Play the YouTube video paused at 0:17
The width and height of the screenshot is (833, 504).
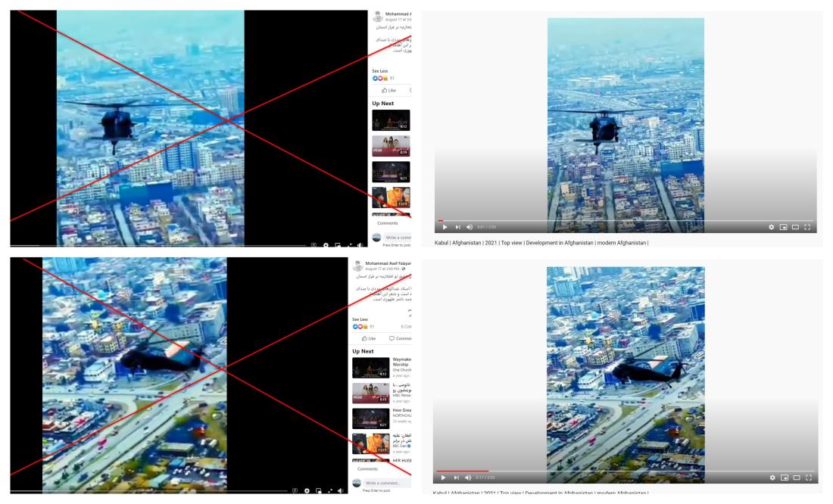pyautogui.click(x=444, y=478)
